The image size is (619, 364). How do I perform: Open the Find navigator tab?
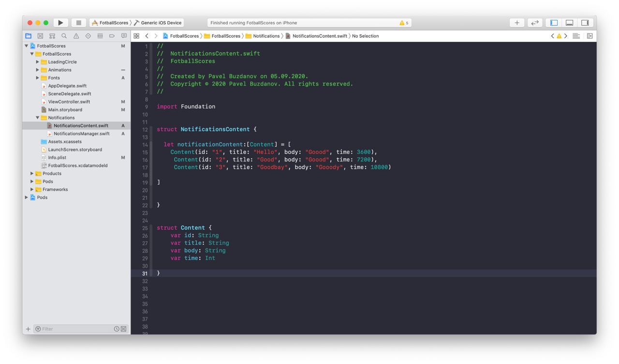click(64, 36)
